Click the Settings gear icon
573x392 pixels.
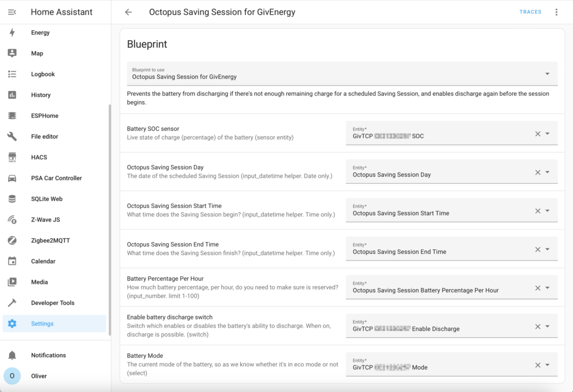click(12, 324)
